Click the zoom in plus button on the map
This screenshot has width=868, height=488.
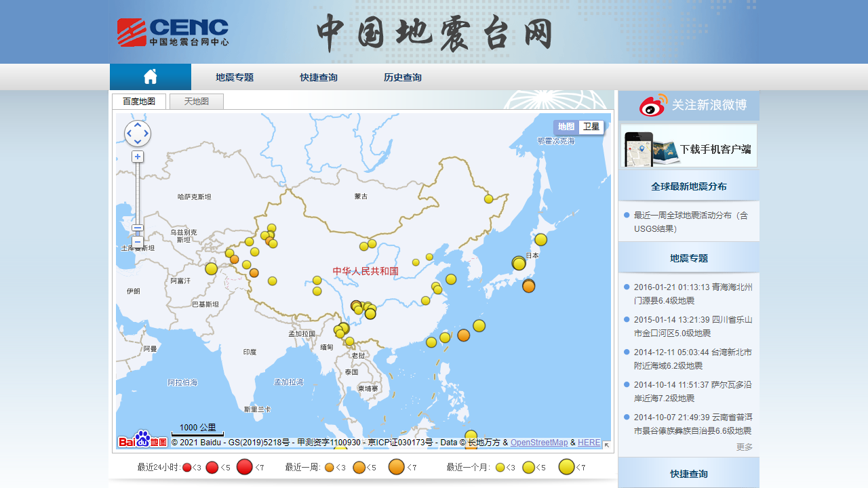pos(137,157)
